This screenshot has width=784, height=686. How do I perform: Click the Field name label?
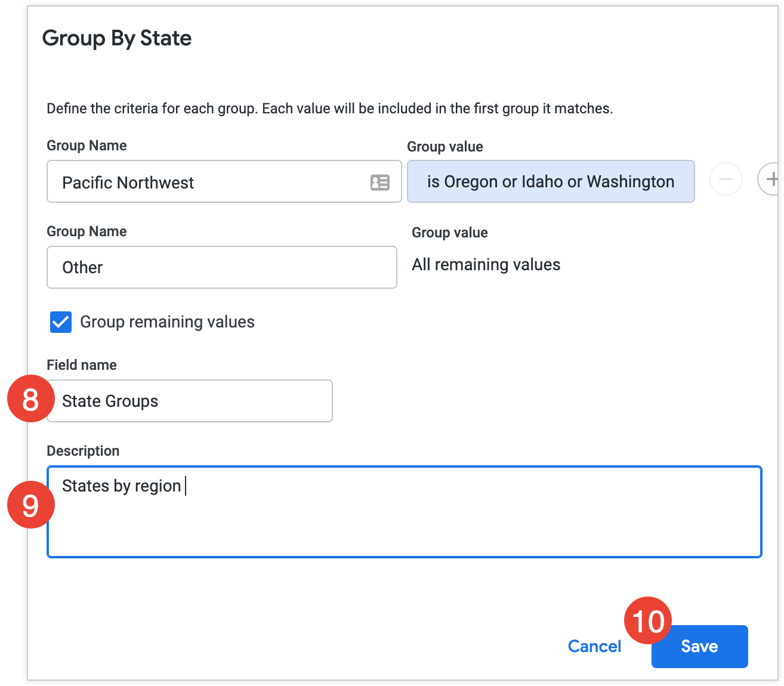click(x=81, y=364)
